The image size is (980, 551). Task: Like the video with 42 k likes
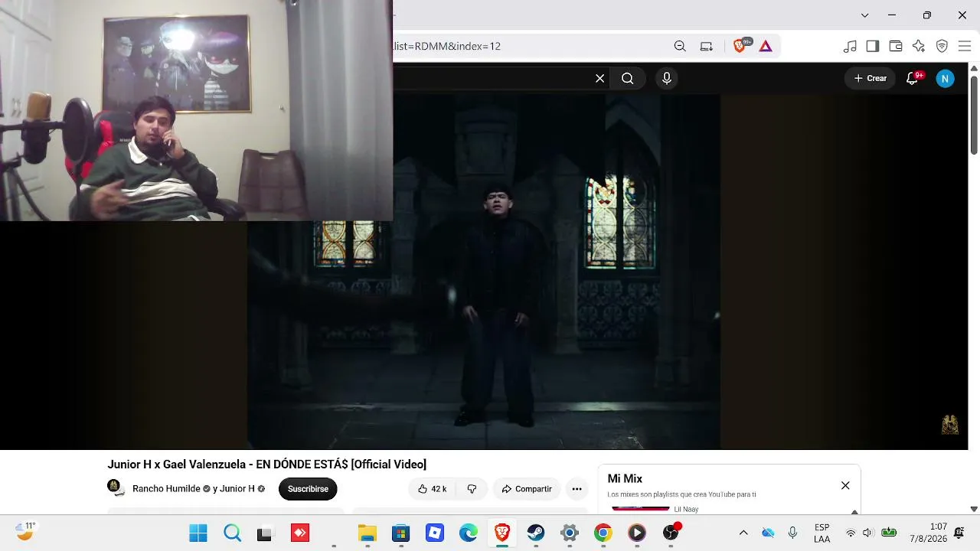pos(433,489)
